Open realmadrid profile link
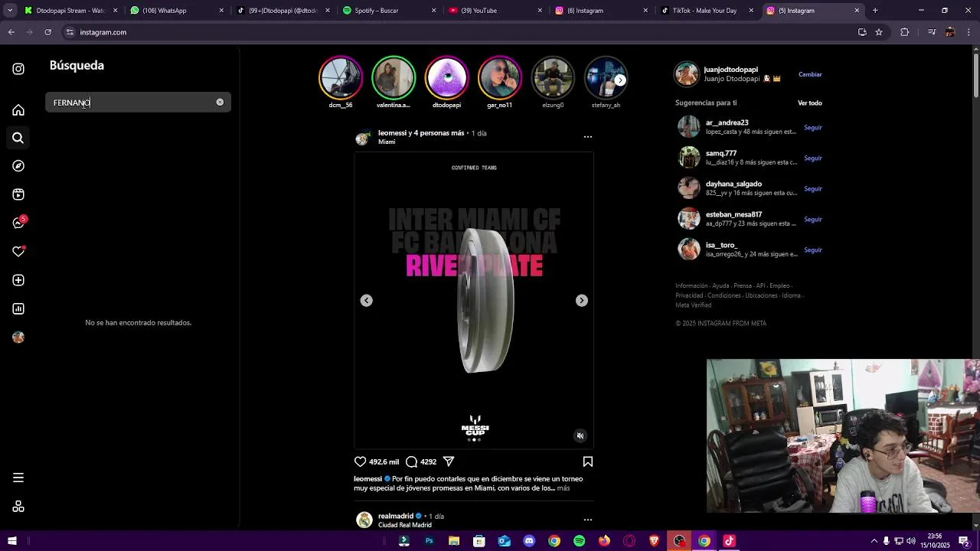 (x=396, y=516)
